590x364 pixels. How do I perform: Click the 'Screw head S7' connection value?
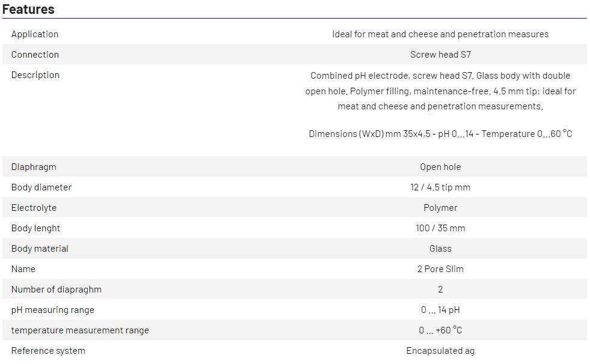click(x=440, y=55)
